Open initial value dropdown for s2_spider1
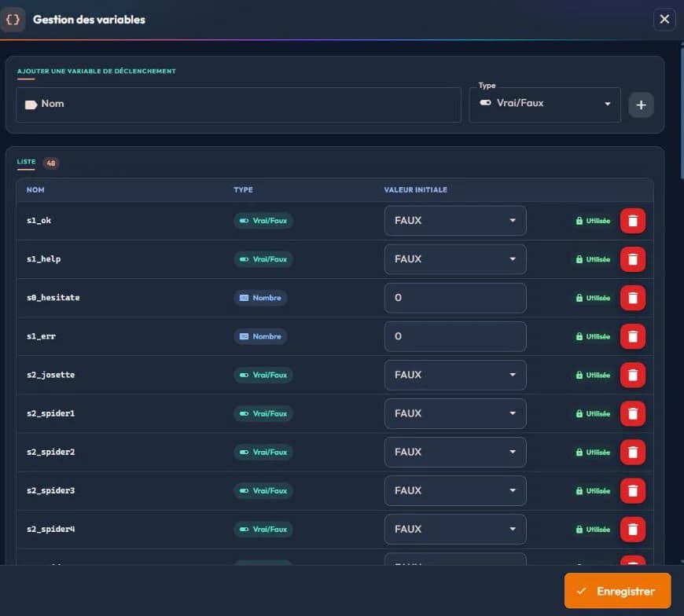 (x=455, y=413)
